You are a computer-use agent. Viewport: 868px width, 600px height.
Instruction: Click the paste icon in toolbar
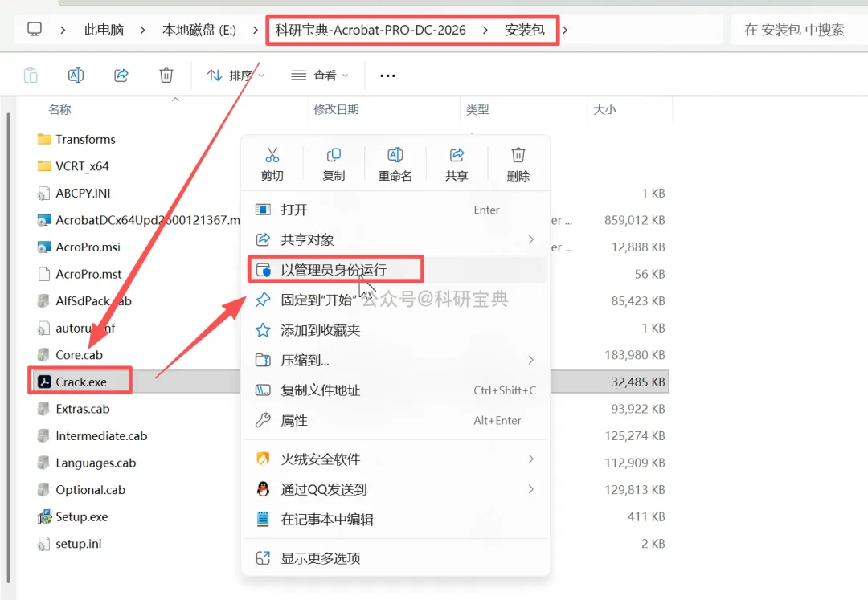[31, 76]
